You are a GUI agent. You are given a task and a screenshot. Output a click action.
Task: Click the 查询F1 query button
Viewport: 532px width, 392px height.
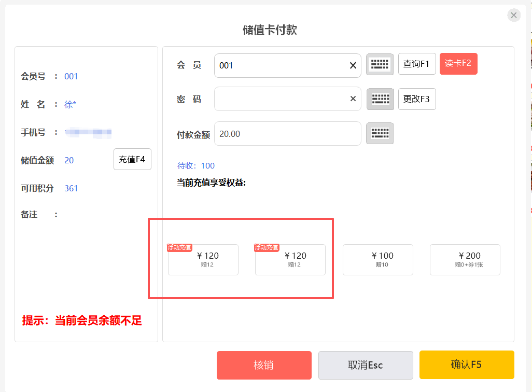click(416, 64)
